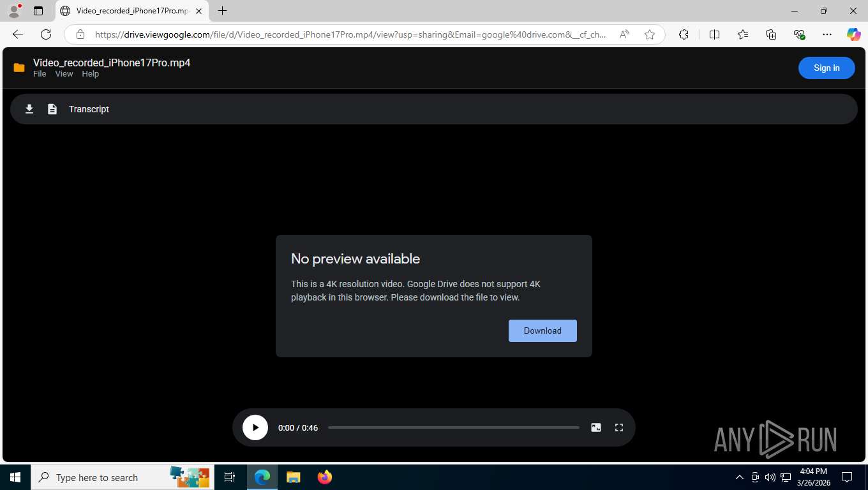The width and height of the screenshot is (868, 490).
Task: Open a new tab with the plus button
Action: (x=222, y=11)
